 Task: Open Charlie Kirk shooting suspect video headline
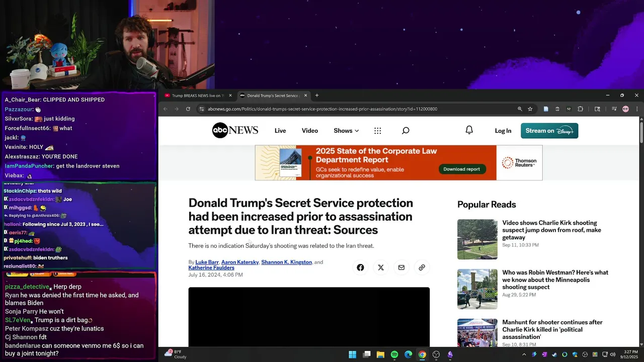(x=551, y=230)
